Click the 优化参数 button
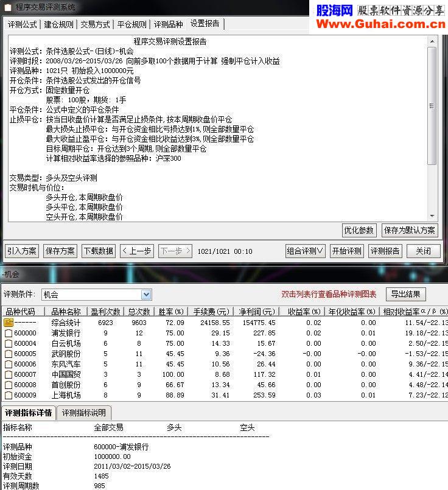The image size is (448, 490). click(359, 231)
